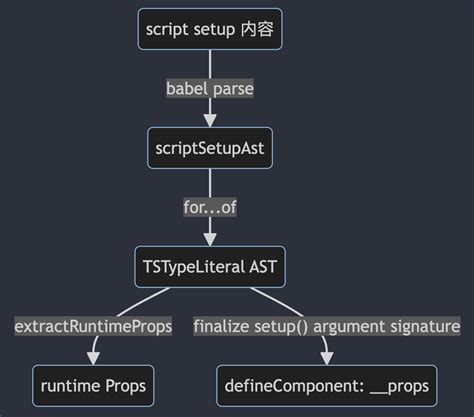The image size is (474, 417).
Task: Select the scriptSetupAst node box
Action: [x=210, y=148]
